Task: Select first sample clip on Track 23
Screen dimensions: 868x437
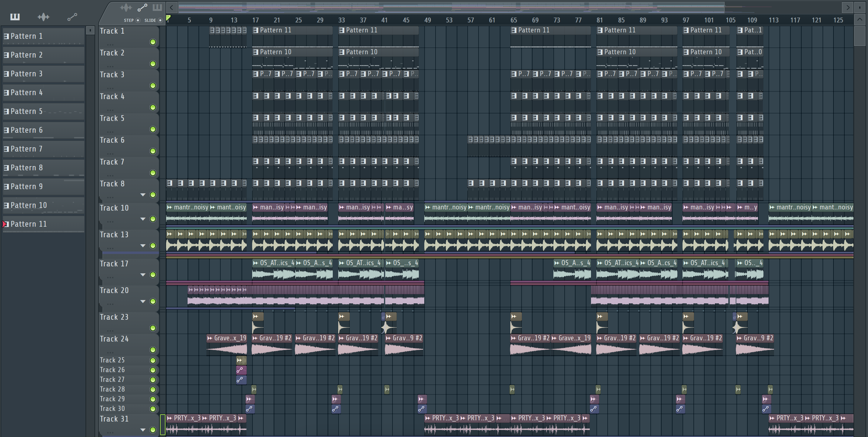Action: coord(258,323)
